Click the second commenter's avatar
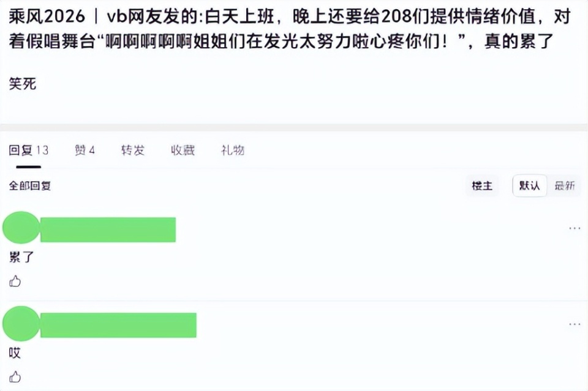The height and width of the screenshot is (391, 588). point(20,323)
